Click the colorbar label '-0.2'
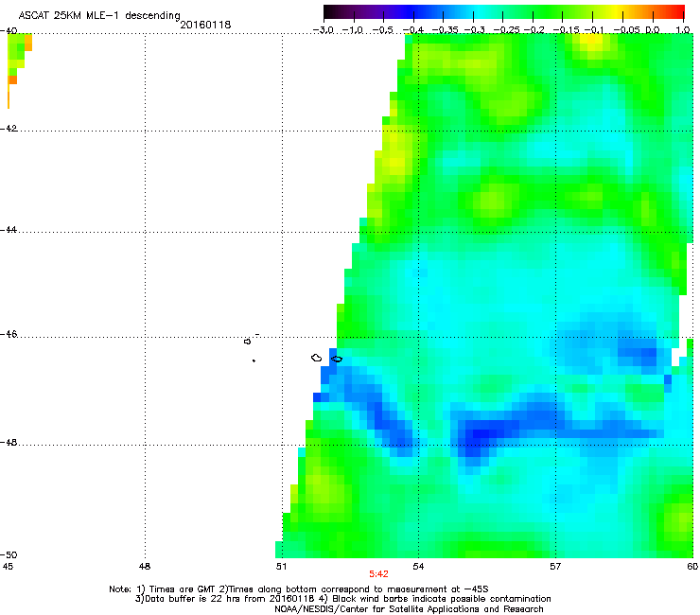The width and height of the screenshot is (700, 615). click(x=534, y=30)
